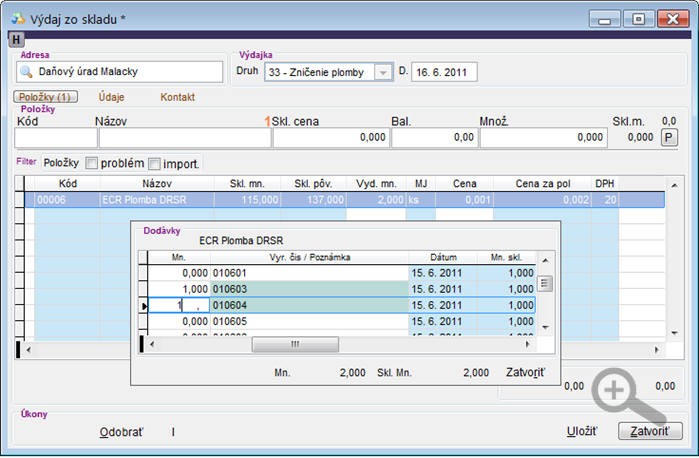
Task: Click items table scroll-up arrow
Action: click(674, 185)
